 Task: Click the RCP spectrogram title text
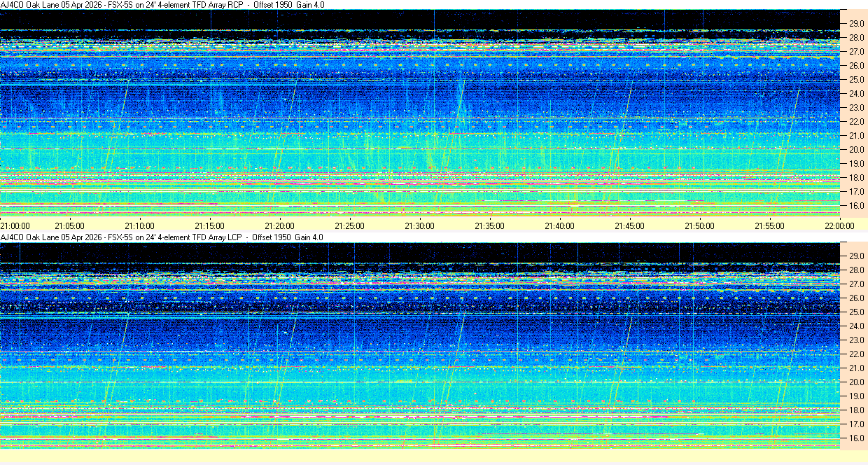coord(162,5)
